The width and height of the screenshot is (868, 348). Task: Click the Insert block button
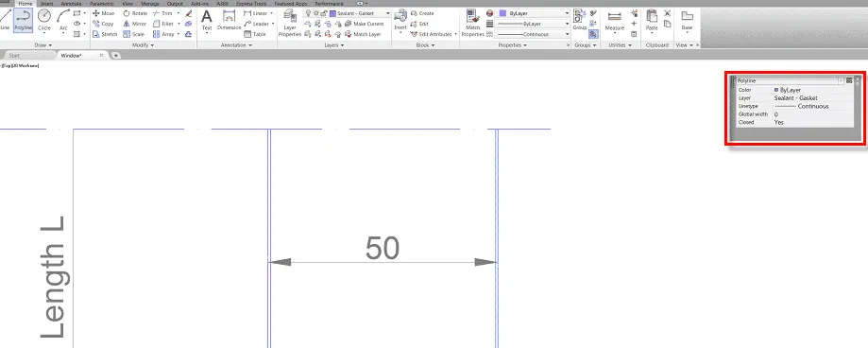click(x=400, y=21)
